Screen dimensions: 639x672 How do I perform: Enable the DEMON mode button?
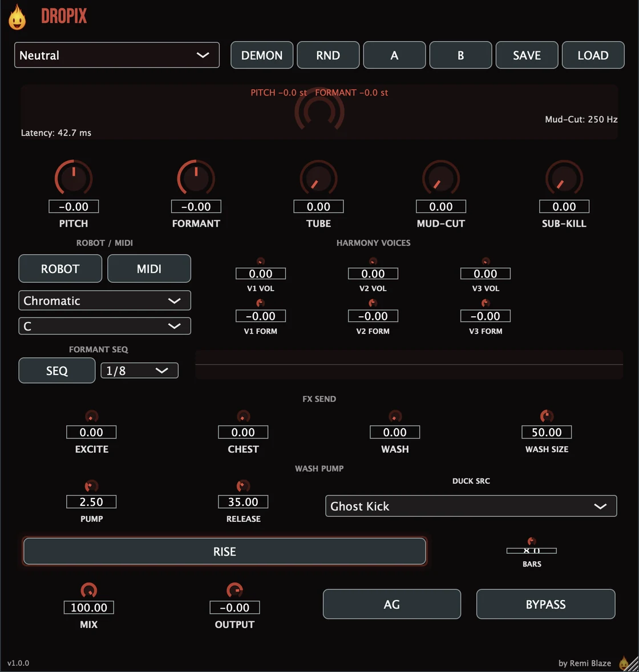[262, 55]
